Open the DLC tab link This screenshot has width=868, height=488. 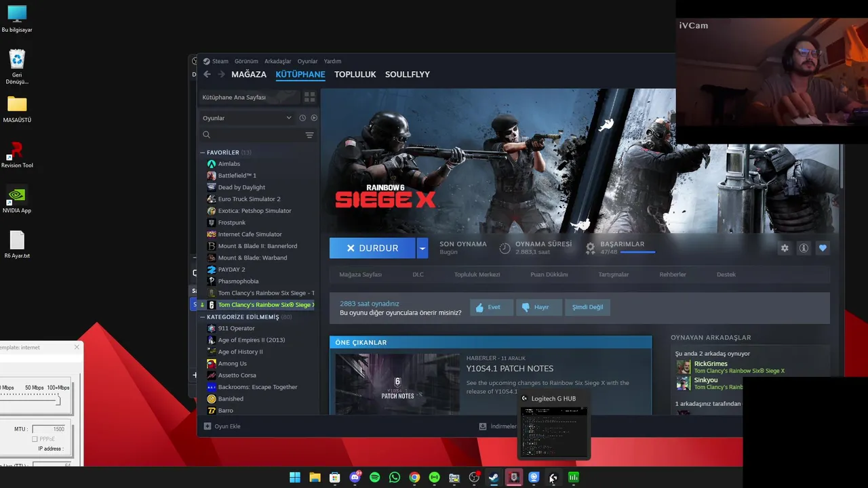tap(418, 274)
